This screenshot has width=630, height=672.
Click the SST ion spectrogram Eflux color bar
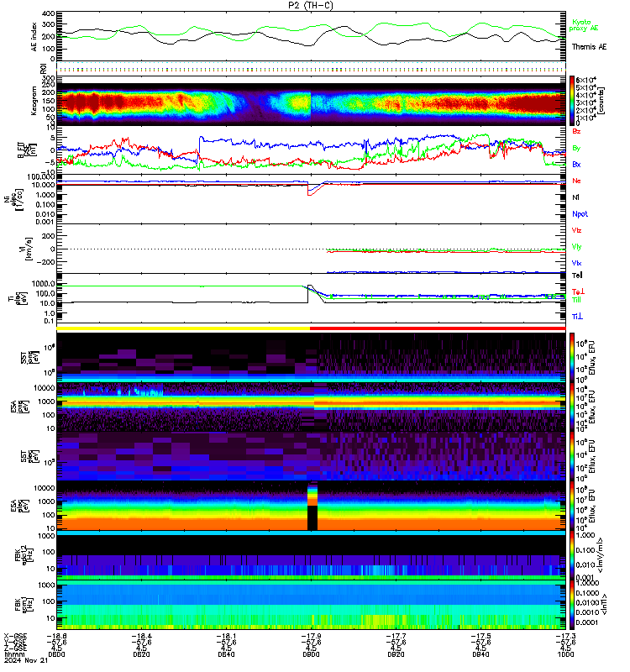(x=572, y=358)
